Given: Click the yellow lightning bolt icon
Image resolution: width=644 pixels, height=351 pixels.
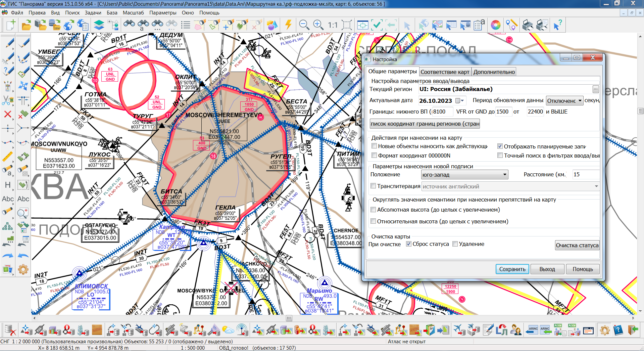Looking at the screenshot, I should 288,25.
